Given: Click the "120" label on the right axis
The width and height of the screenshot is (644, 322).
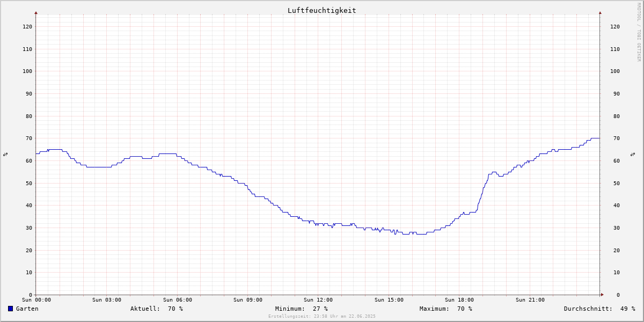Looking at the screenshot, I should (615, 26).
